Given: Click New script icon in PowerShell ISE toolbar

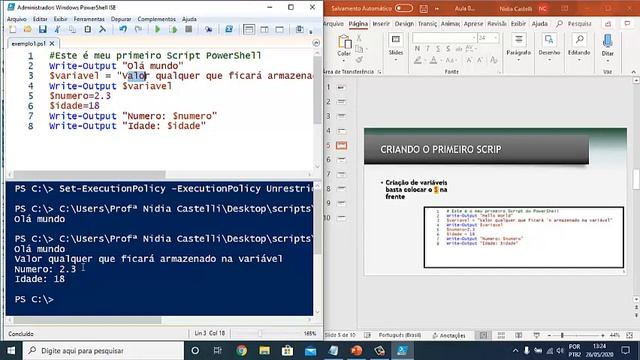Looking at the screenshot, I should [13, 29].
